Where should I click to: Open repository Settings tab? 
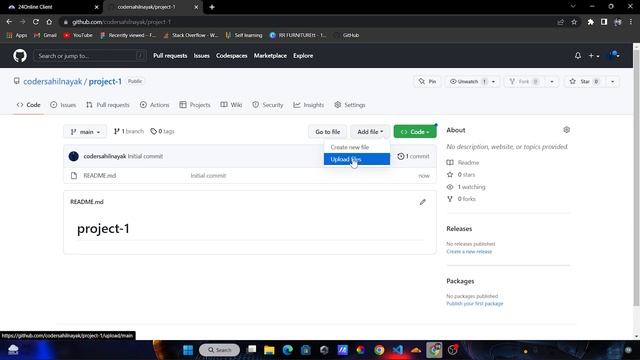point(350,105)
